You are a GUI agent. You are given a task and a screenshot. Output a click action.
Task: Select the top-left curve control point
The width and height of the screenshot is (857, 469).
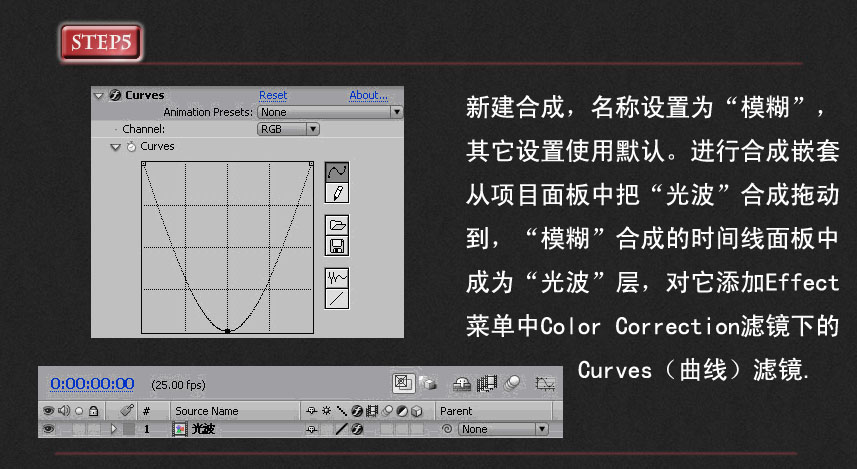(144, 163)
